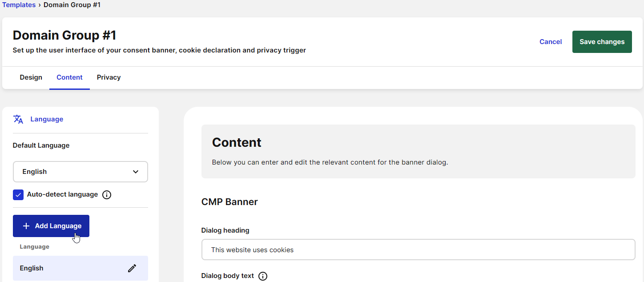644x282 pixels.
Task: Click the Cancel link
Action: 551,42
